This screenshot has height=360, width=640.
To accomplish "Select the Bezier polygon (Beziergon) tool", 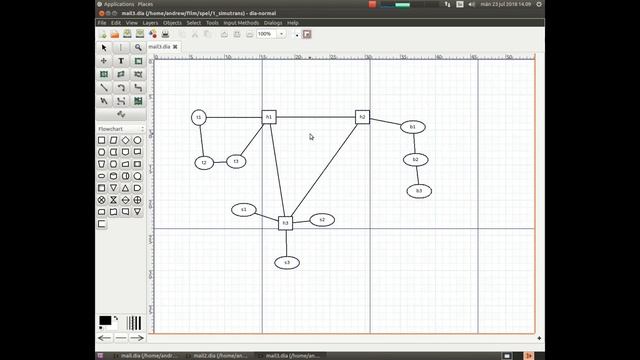I will click(x=138, y=74).
